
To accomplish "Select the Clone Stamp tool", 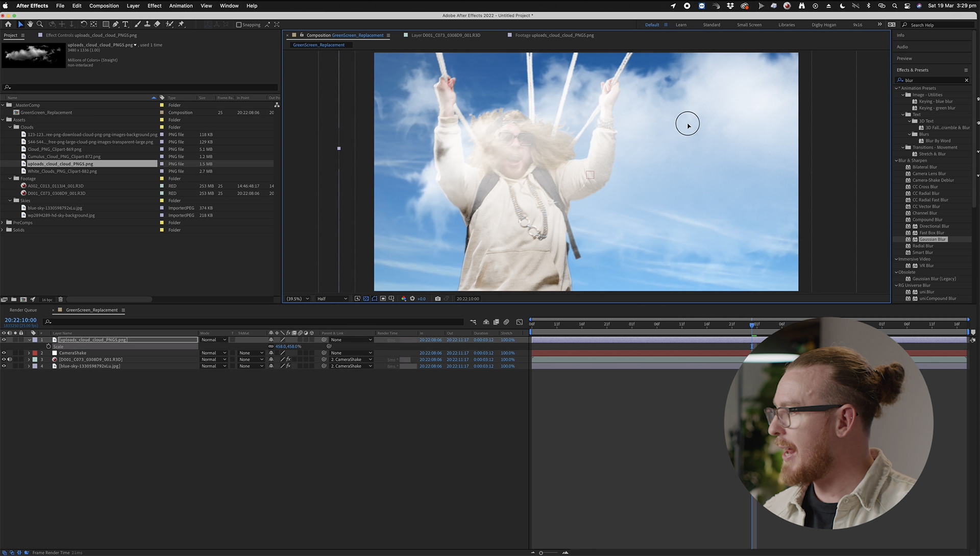I will [147, 25].
